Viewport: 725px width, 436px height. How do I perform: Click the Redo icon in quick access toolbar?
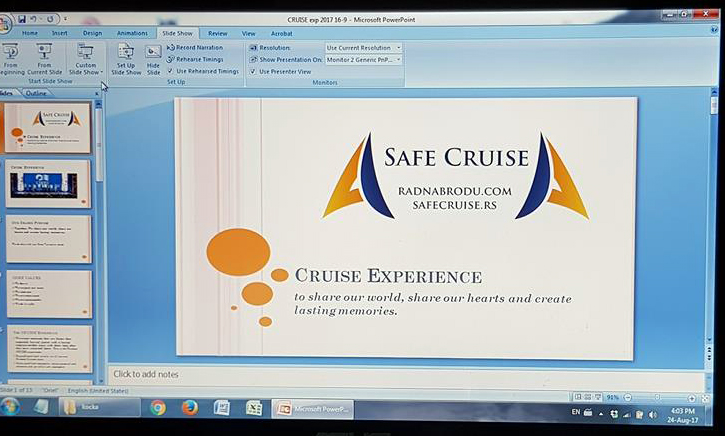(50, 19)
